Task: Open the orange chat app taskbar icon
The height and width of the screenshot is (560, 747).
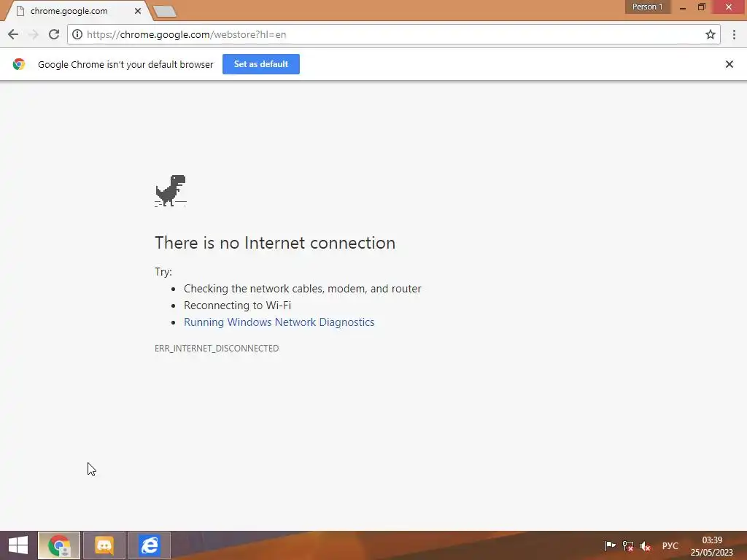Action: (104, 545)
